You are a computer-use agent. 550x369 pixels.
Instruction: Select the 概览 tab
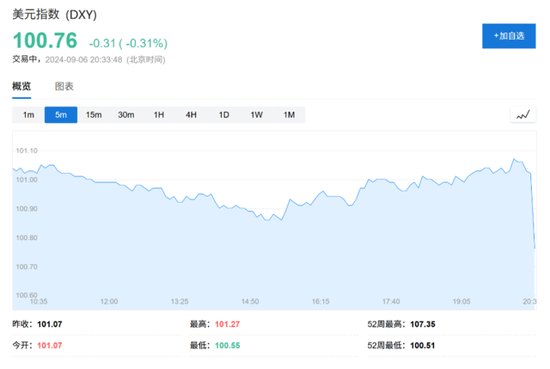point(22,86)
